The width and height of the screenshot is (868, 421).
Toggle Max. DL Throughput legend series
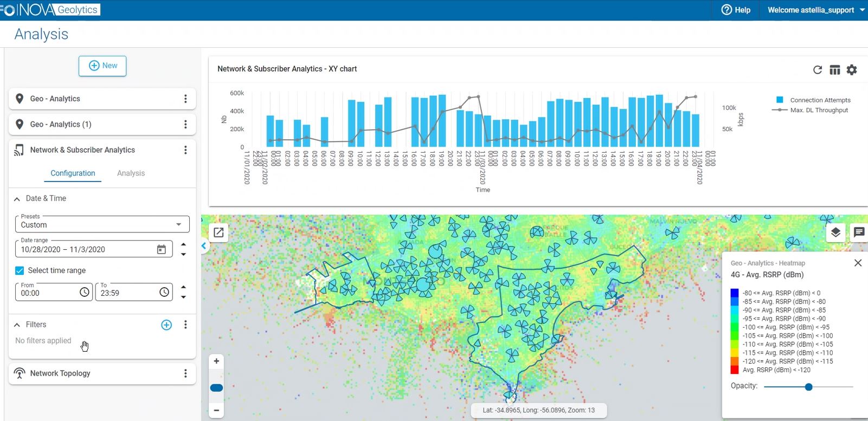pyautogui.click(x=819, y=110)
